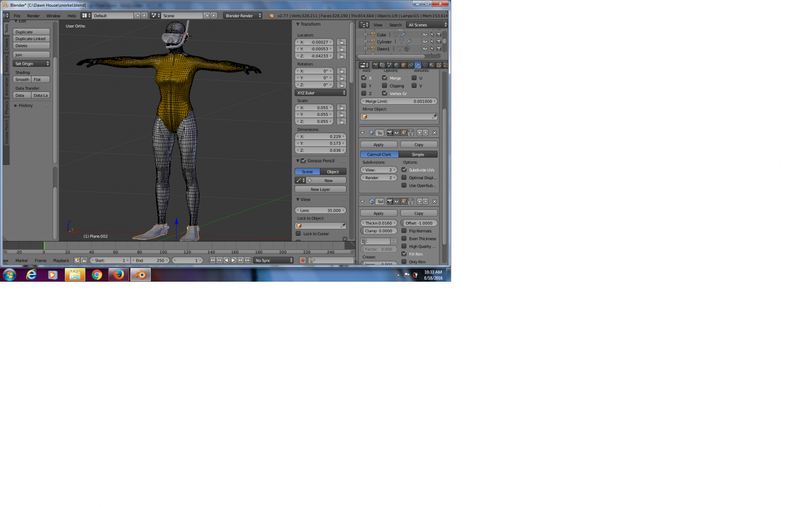Toggle the Subdivide UVs checkbox
Image resolution: width=812 pixels, height=507 pixels.
click(x=404, y=170)
